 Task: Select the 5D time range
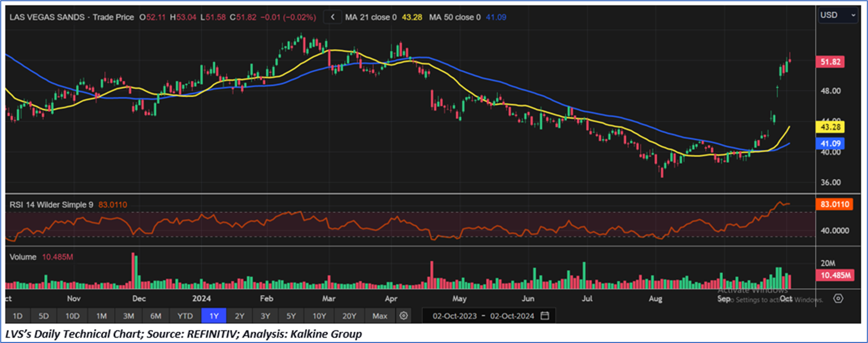point(44,316)
